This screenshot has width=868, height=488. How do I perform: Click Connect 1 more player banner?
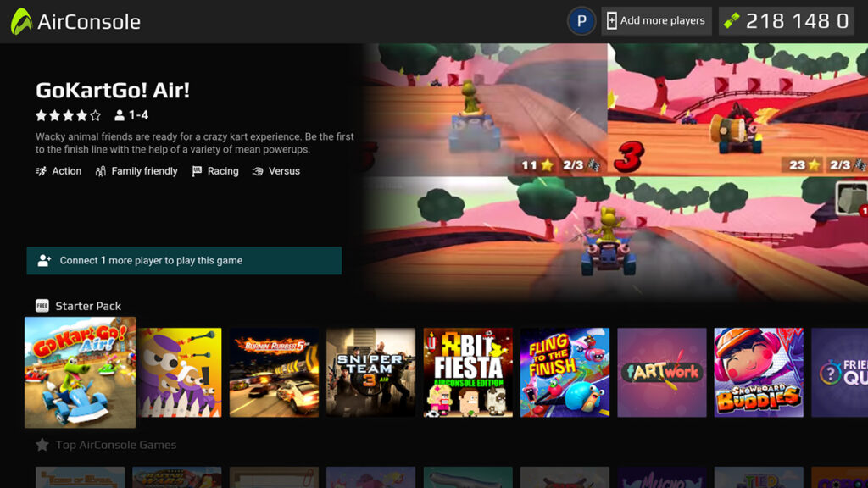click(x=184, y=261)
